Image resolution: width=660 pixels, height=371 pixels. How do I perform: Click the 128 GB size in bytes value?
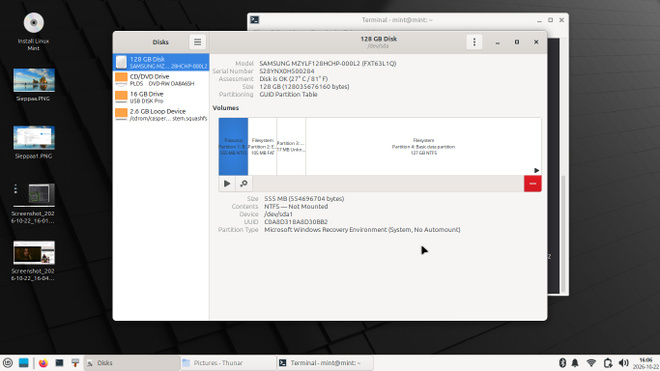point(304,87)
